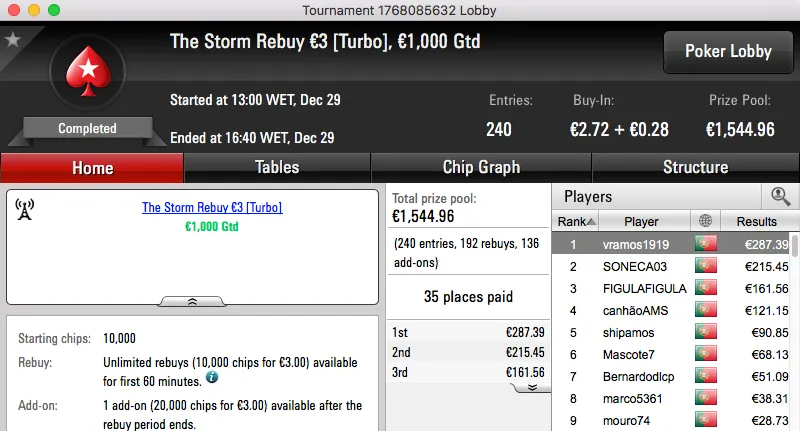
Task: Click the macOS green zoom button
Action: tap(52, 9)
